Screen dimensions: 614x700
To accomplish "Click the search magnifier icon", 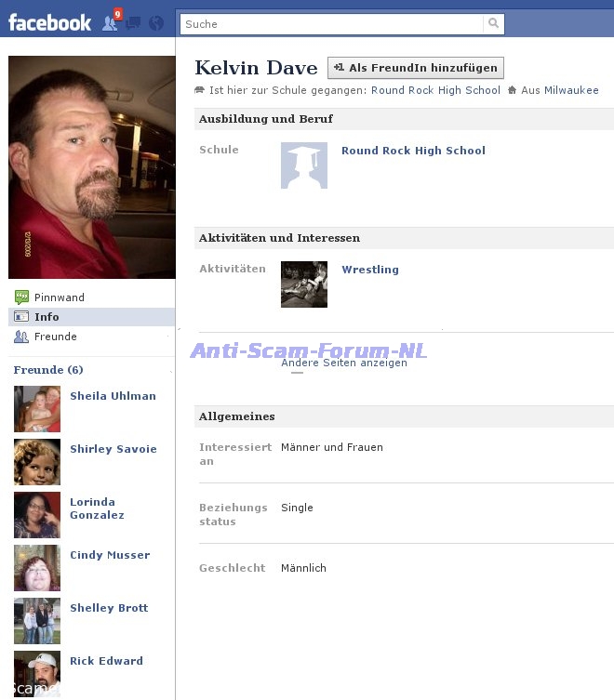I will point(493,23).
